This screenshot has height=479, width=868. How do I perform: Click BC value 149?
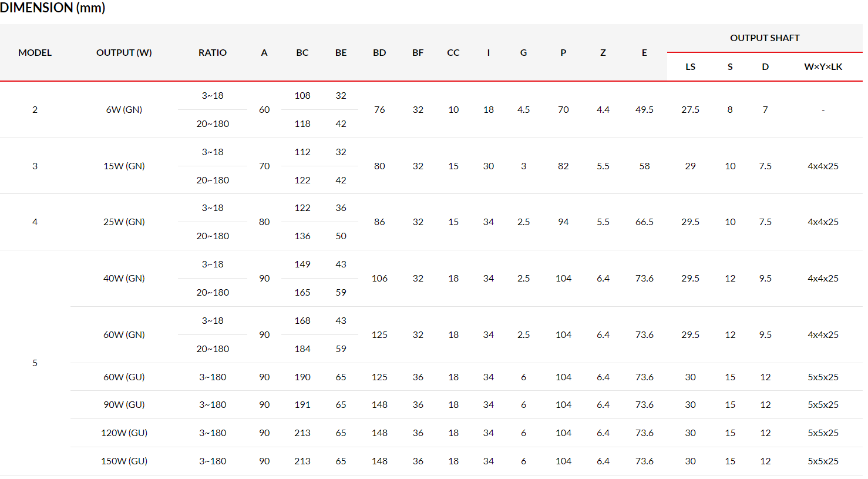(x=302, y=264)
